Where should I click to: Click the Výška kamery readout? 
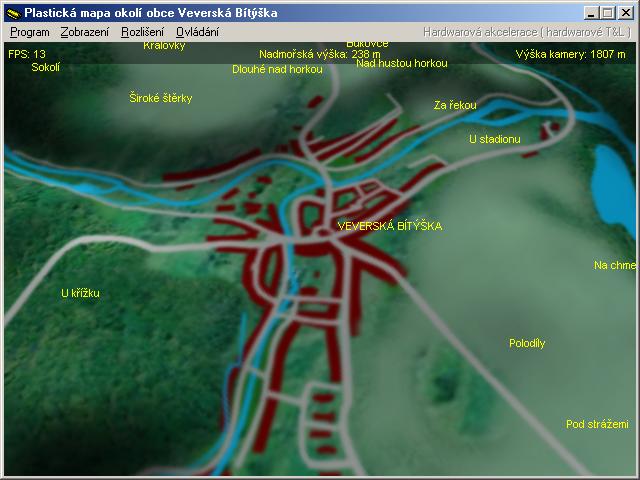tap(571, 54)
